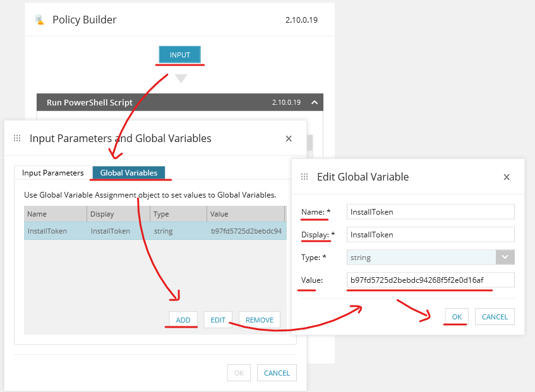Screen dimensions: 535x392
Task: Click CANCEL in Edit Global Variable dialog
Action: pyautogui.click(x=495, y=317)
